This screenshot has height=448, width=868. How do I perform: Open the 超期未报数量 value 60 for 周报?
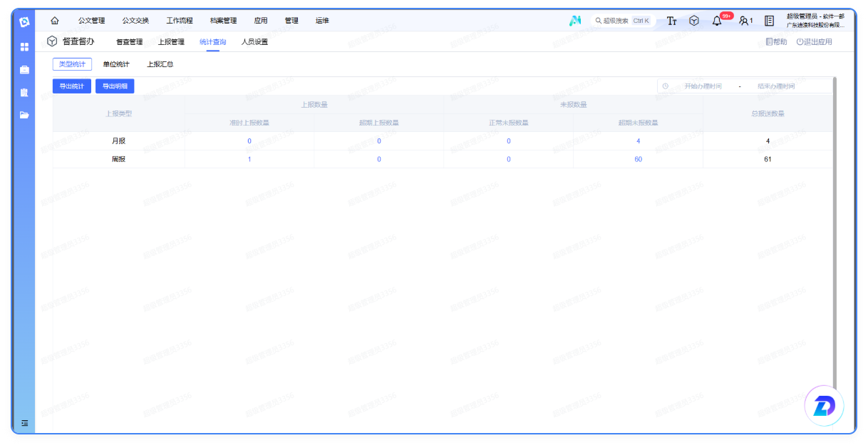[638, 159]
